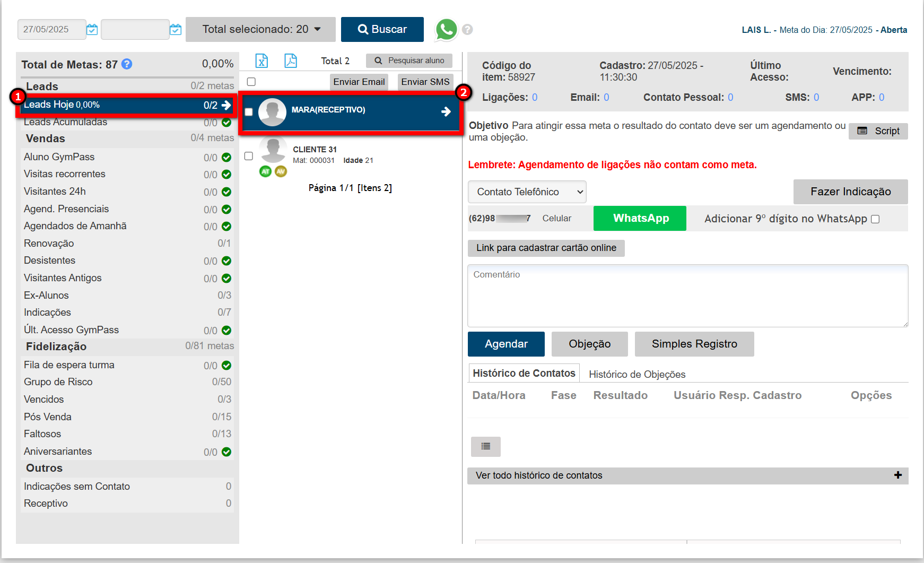Export list to PDF file icon
The width and height of the screenshot is (924, 563).
[290, 61]
